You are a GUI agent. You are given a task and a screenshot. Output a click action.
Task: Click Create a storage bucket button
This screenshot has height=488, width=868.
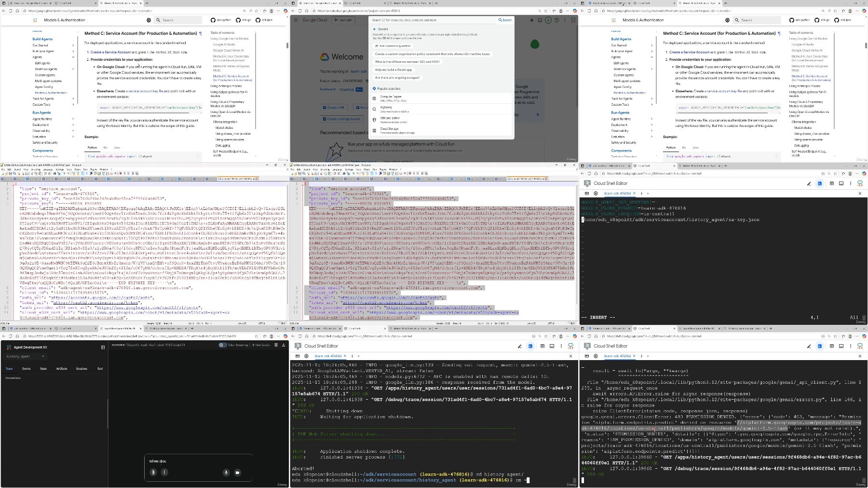pyautogui.click(x=341, y=119)
